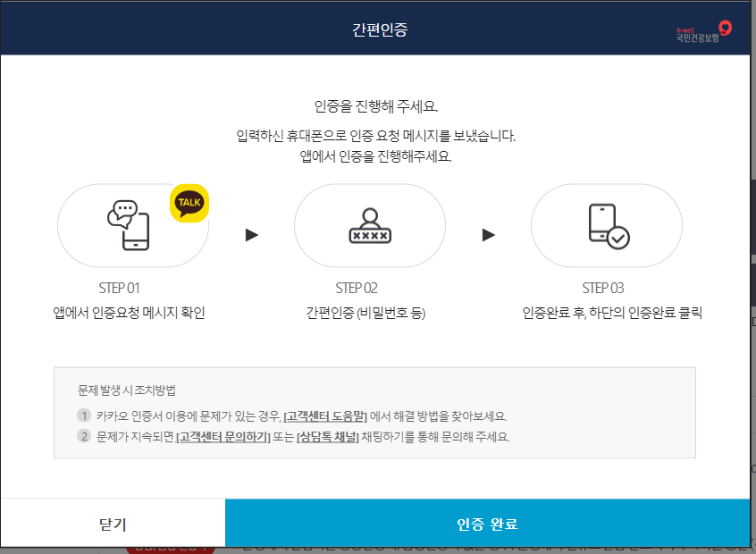This screenshot has width=756, height=554.
Task: Click the STEP 03 phone checkmark icon
Action: [x=607, y=225]
